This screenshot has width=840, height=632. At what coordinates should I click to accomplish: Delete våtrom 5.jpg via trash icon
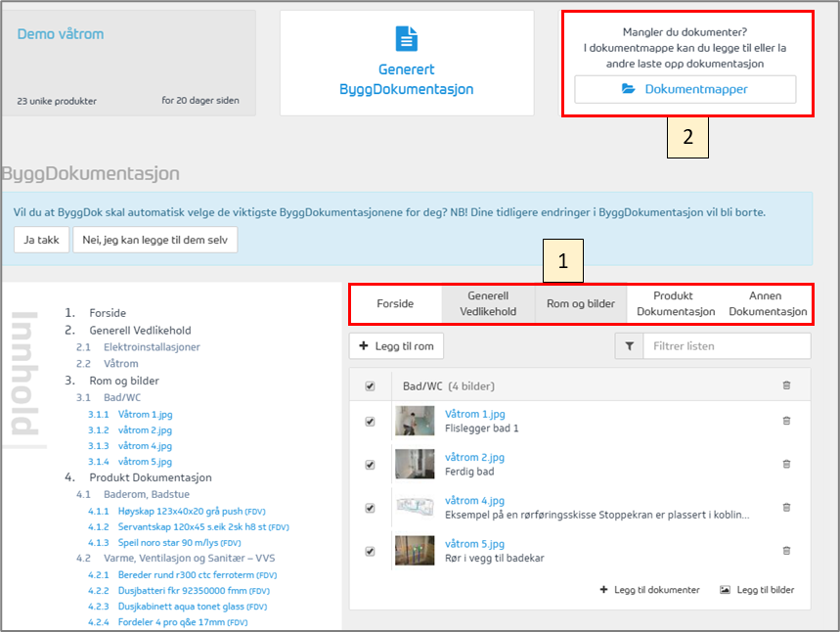point(786,551)
